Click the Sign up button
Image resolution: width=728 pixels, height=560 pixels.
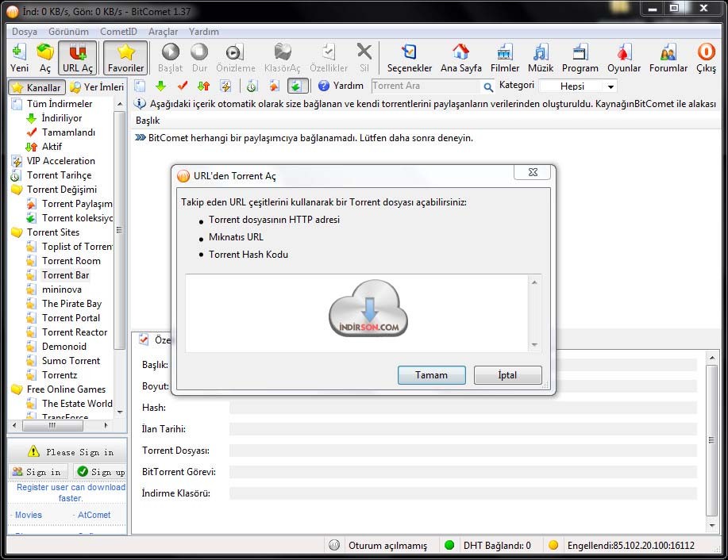coord(101,472)
